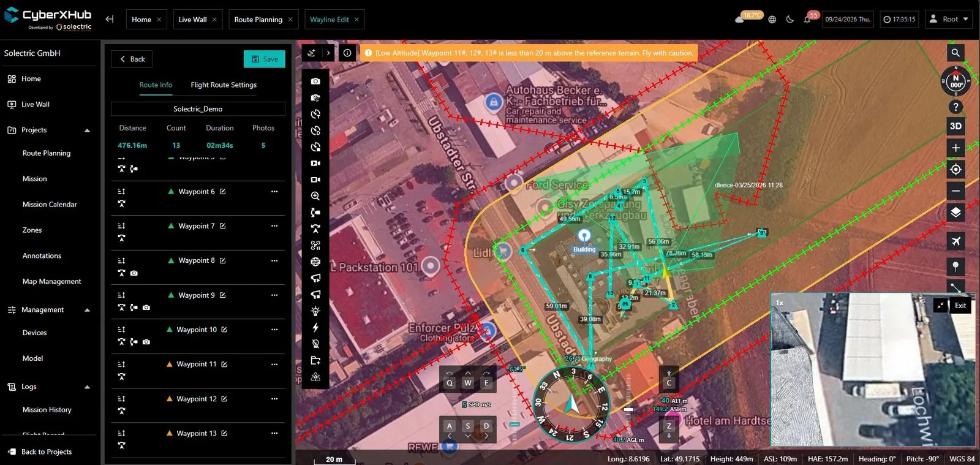980x465 pixels.
Task: Open the notifications bell
Action: 807,20
